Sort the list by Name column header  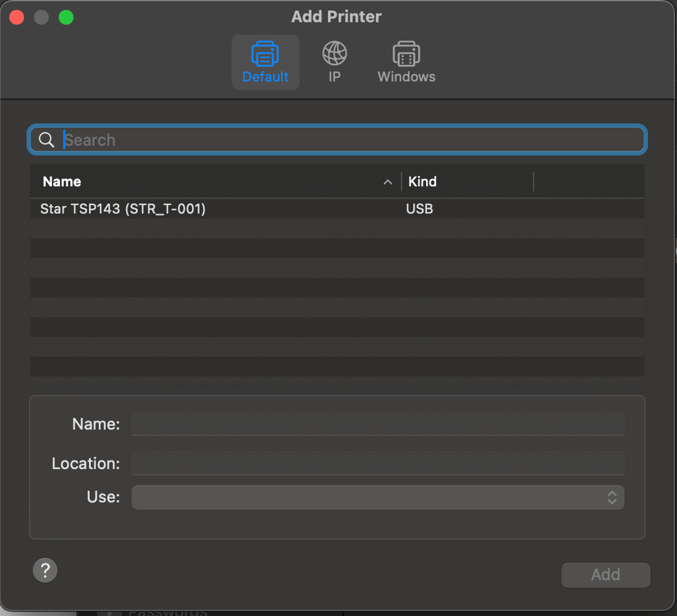tap(62, 182)
